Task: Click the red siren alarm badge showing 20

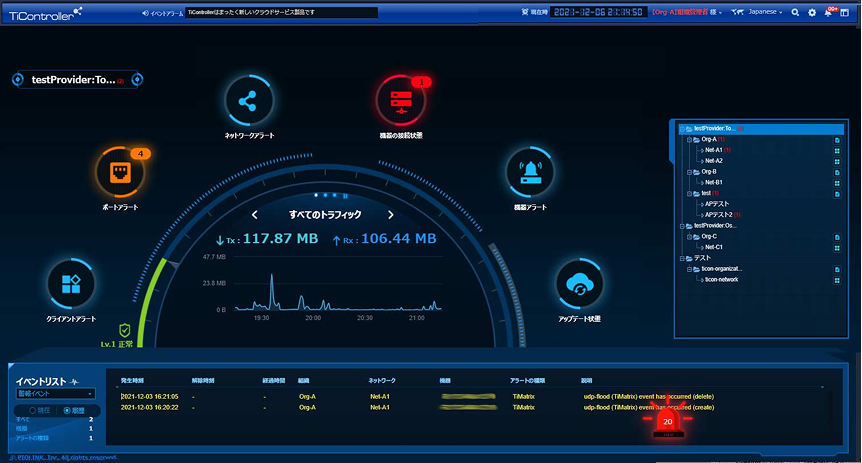Action: point(668,424)
